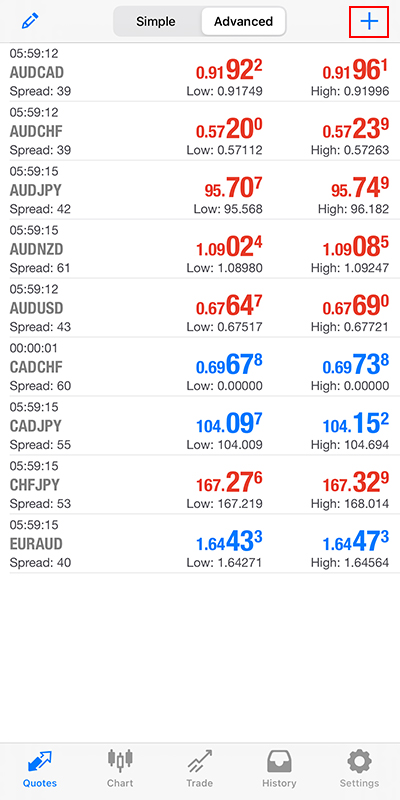Open the History inbox tab icon
The height and width of the screenshot is (800, 400).
tap(279, 762)
